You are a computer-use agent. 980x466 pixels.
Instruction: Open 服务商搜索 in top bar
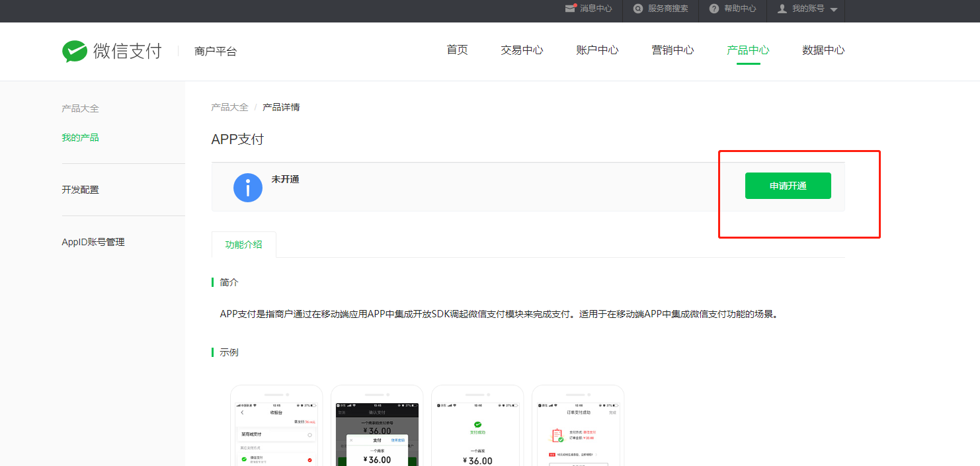pyautogui.click(x=668, y=9)
